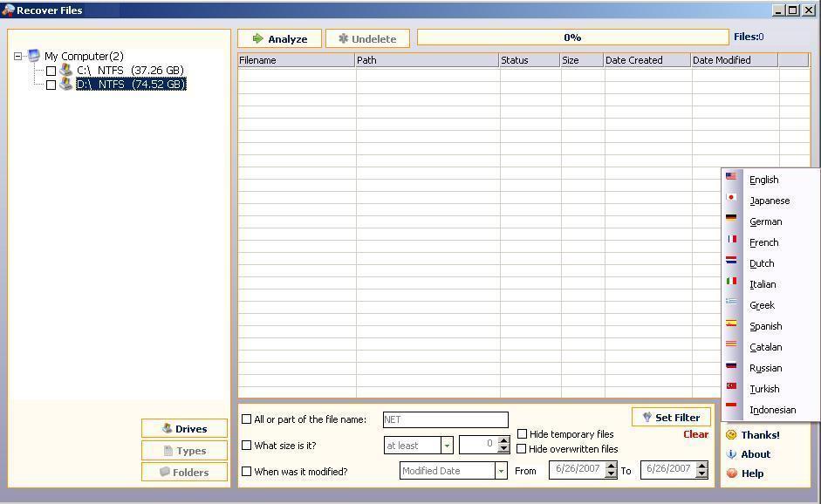Choose Russian in the language list
This screenshot has height=504, width=821.
tap(765, 368)
